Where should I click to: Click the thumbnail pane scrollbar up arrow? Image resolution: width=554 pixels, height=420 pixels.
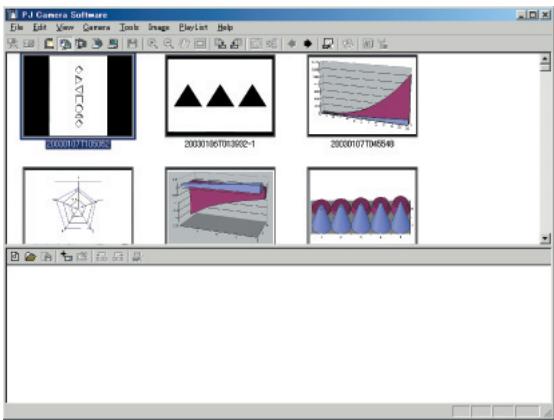coord(545,59)
